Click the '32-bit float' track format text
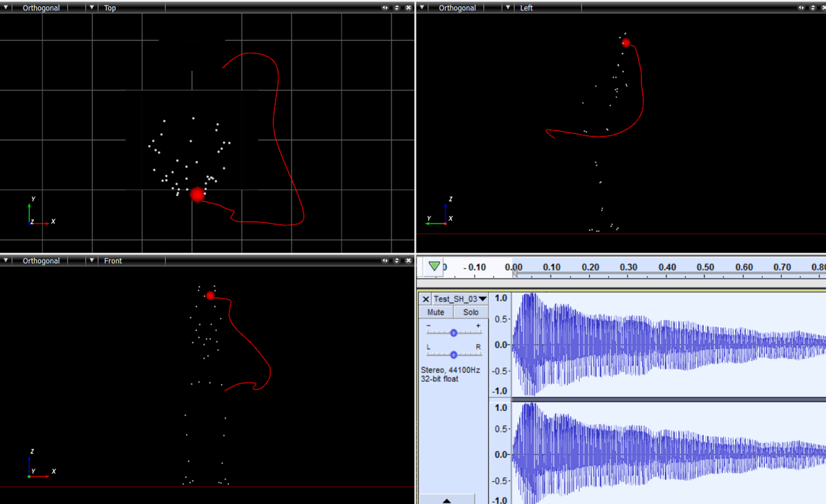The height and width of the screenshot is (504, 826). point(439,378)
